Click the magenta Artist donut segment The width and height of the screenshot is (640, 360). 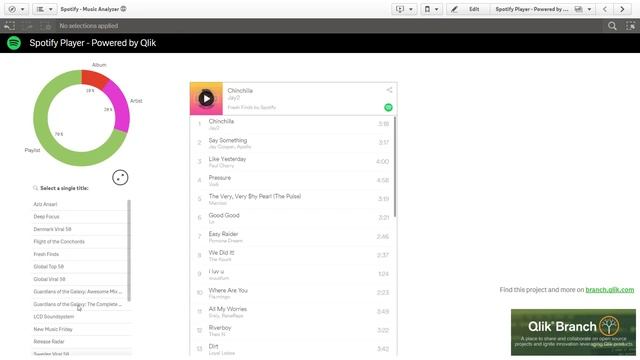[x=118, y=106]
